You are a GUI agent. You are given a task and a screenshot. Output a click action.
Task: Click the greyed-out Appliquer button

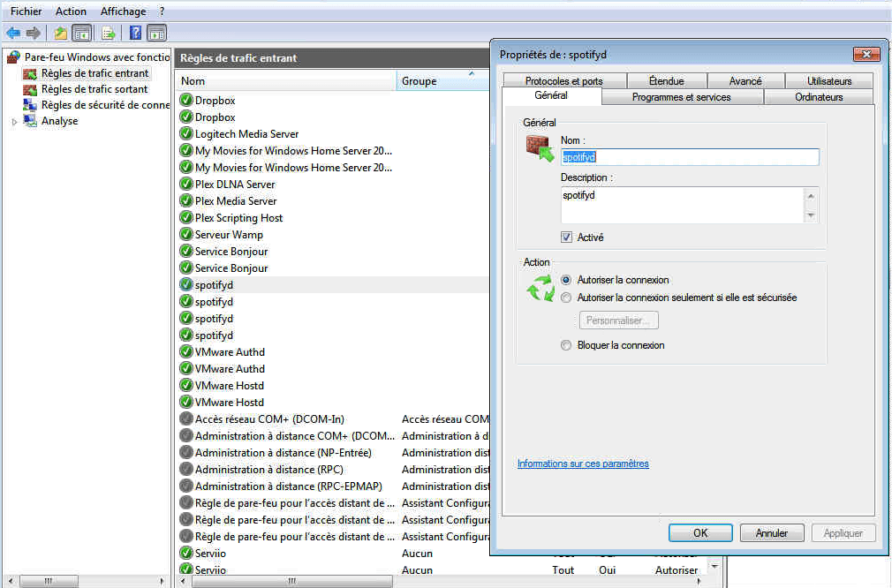click(x=843, y=533)
